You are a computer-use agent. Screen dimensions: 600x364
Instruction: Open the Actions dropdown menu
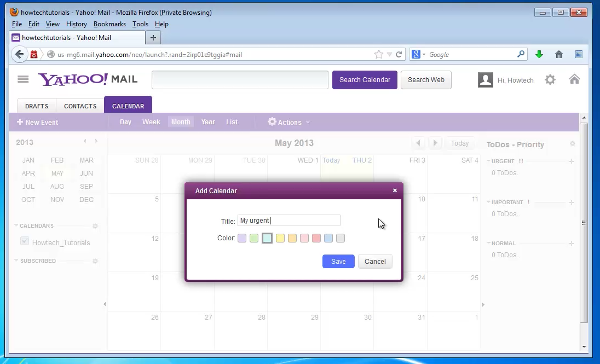[289, 122]
